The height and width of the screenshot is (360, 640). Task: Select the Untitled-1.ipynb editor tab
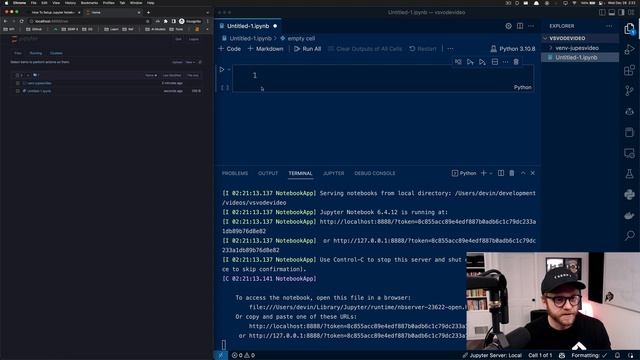[x=248, y=26]
